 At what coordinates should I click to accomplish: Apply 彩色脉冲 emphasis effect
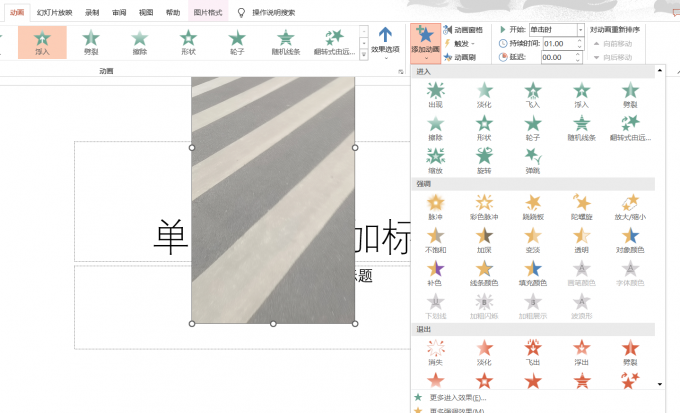484,207
